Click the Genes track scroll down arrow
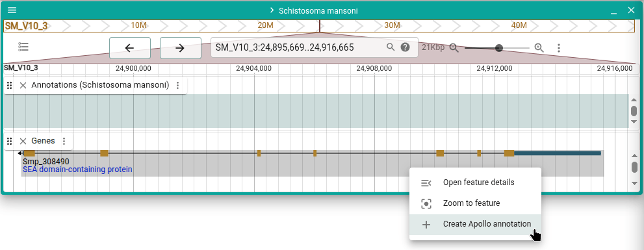644x250 pixels. click(x=634, y=183)
